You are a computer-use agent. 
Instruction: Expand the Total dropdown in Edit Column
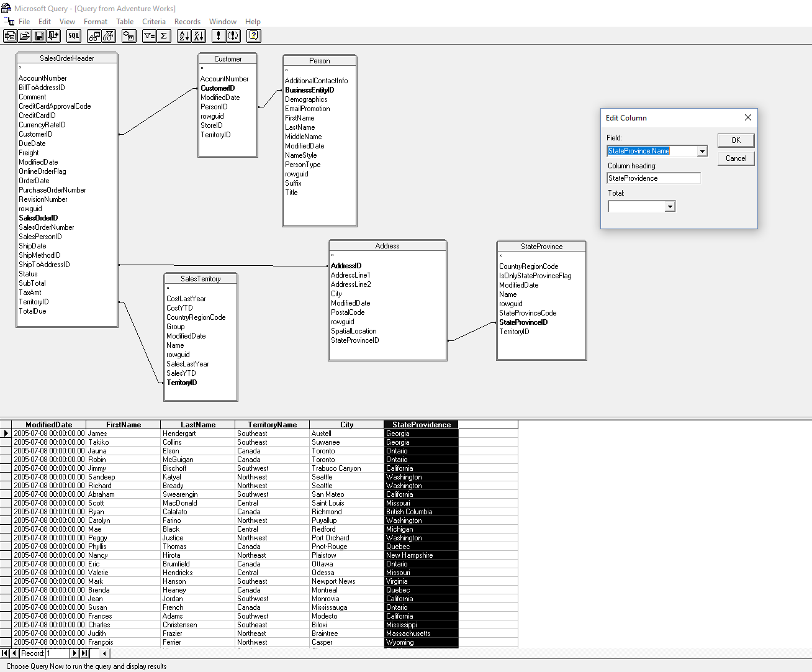tap(669, 207)
